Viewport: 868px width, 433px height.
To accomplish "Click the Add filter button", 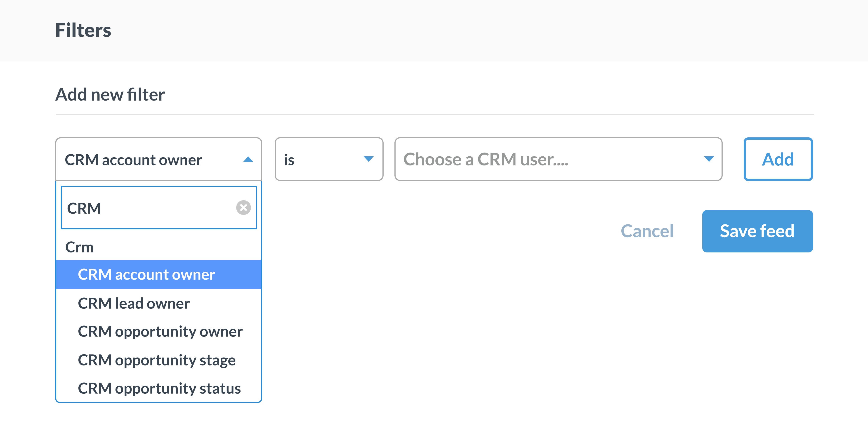I will click(x=778, y=159).
